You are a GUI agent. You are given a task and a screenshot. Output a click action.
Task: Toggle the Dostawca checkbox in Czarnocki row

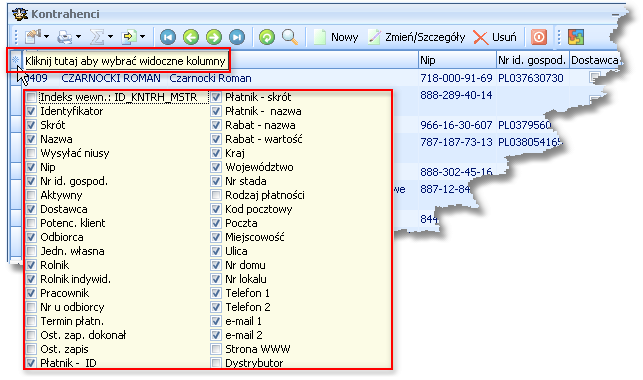[595, 77]
